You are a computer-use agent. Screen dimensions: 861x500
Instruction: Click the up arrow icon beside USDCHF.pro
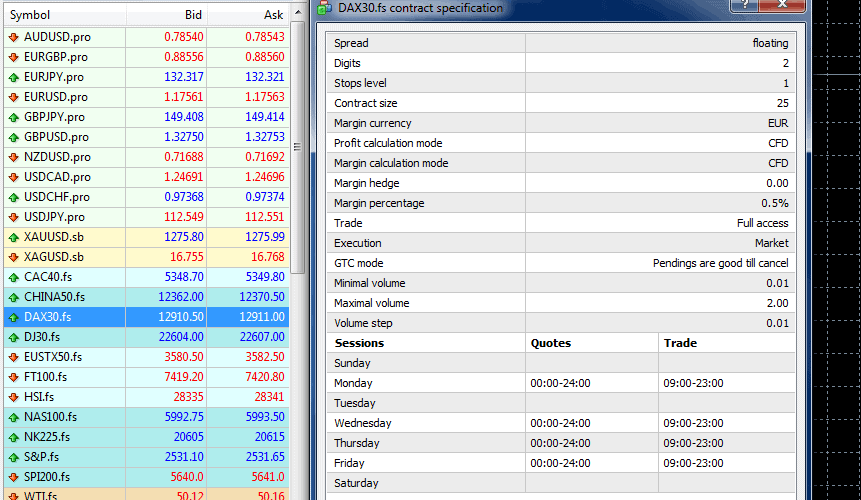pyautogui.click(x=14, y=197)
